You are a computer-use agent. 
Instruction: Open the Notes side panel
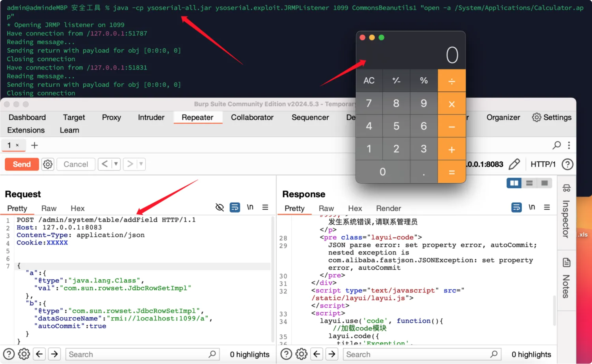[566, 279]
